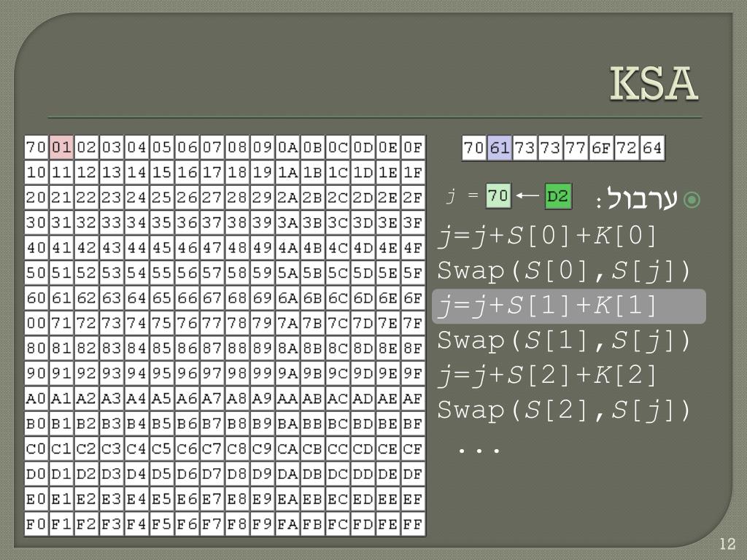Click the 7F cell in the S table
The width and height of the screenshot is (747, 560).
413,323
